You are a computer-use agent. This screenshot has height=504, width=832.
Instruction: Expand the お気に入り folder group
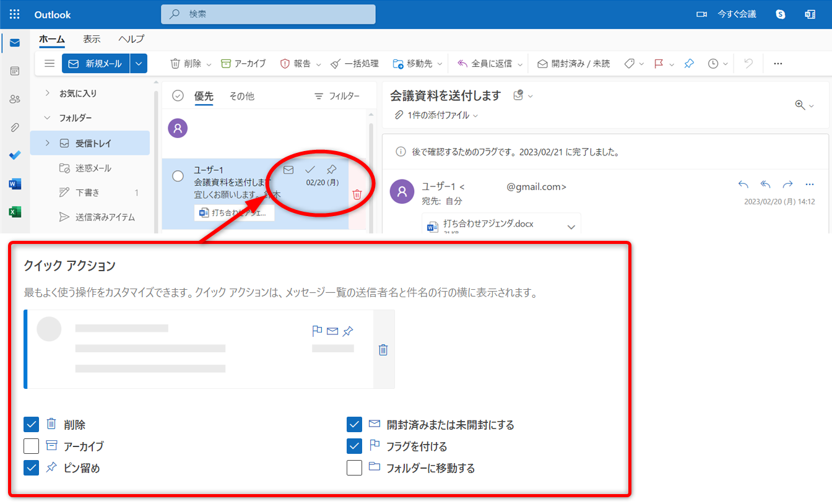(48, 93)
